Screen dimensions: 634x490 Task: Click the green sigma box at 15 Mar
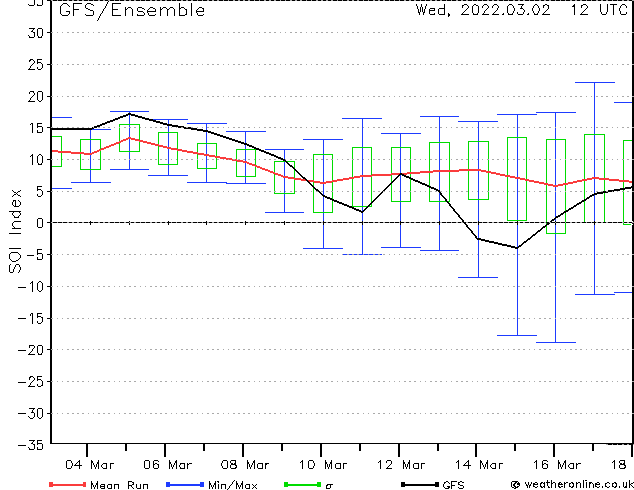[x=517, y=179]
